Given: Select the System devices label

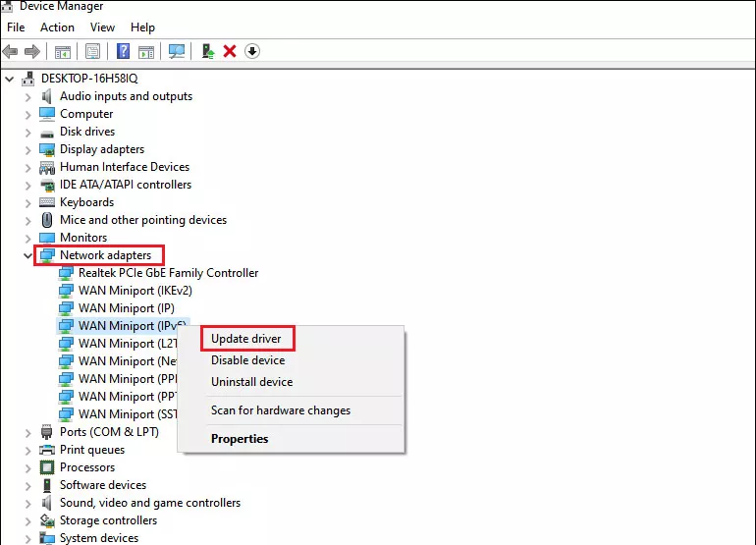Looking at the screenshot, I should [x=99, y=538].
